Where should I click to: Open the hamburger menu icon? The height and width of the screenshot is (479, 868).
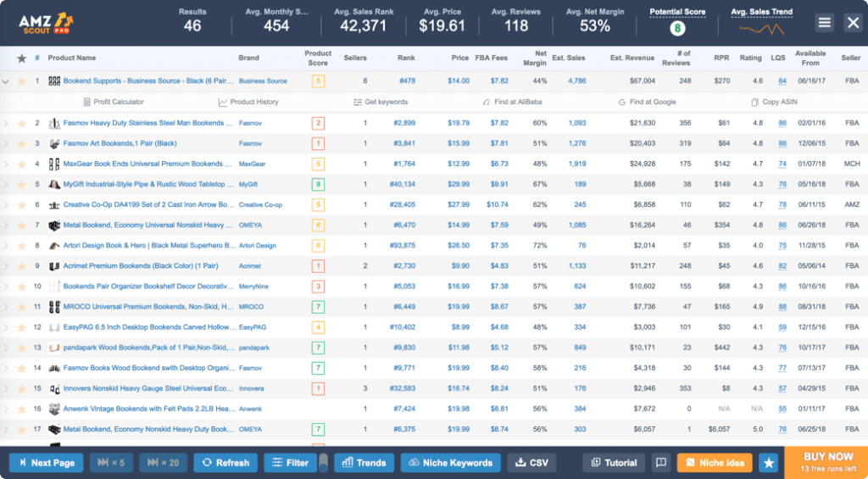[824, 23]
